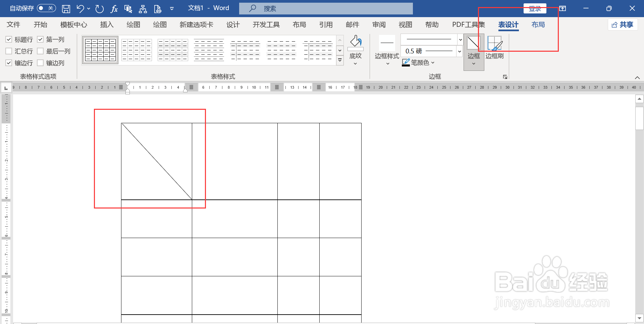Click the Redo icon

pyautogui.click(x=99, y=9)
